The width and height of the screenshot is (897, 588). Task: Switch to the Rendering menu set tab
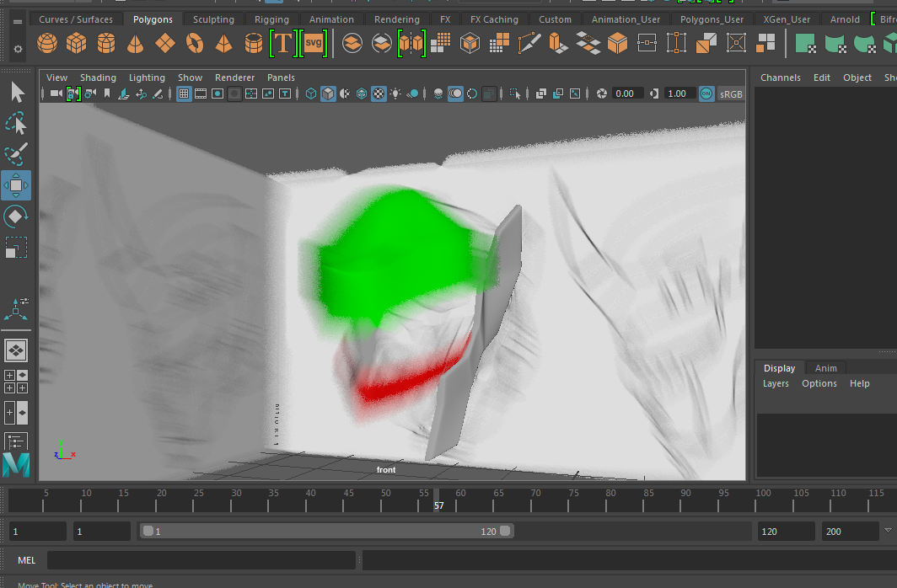coord(396,19)
